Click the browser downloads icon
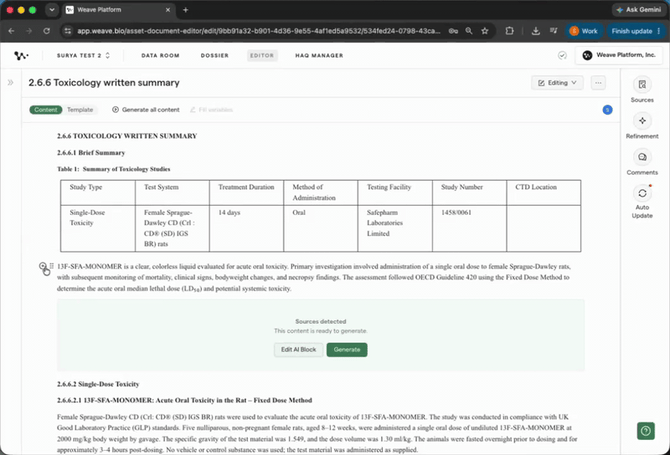 pos(535,31)
